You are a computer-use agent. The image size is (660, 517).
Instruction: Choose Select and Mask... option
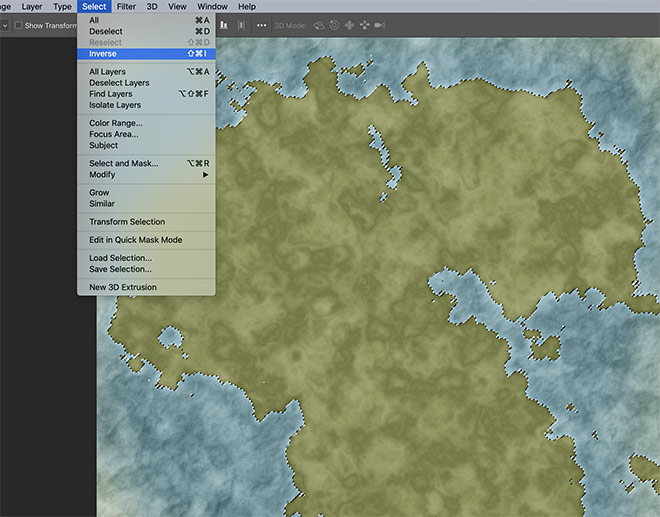click(124, 163)
